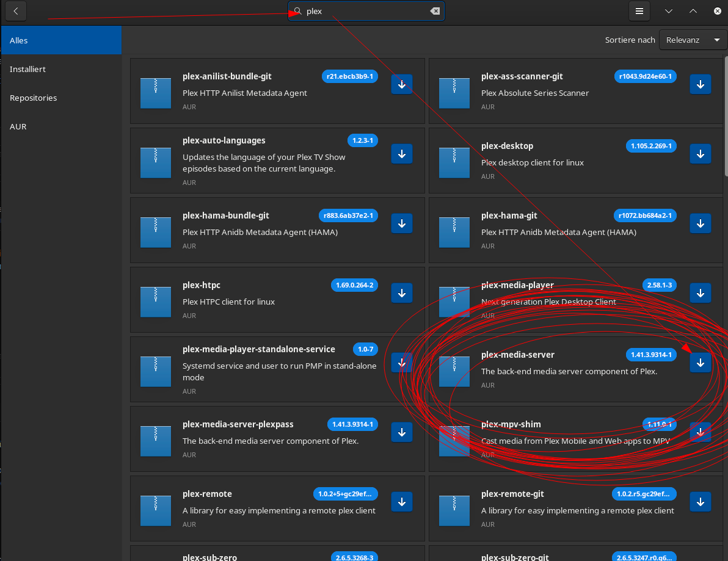Click version badge 1.0.2.r5.gc29ef...
This screenshot has height=561, width=728.
[x=644, y=494]
